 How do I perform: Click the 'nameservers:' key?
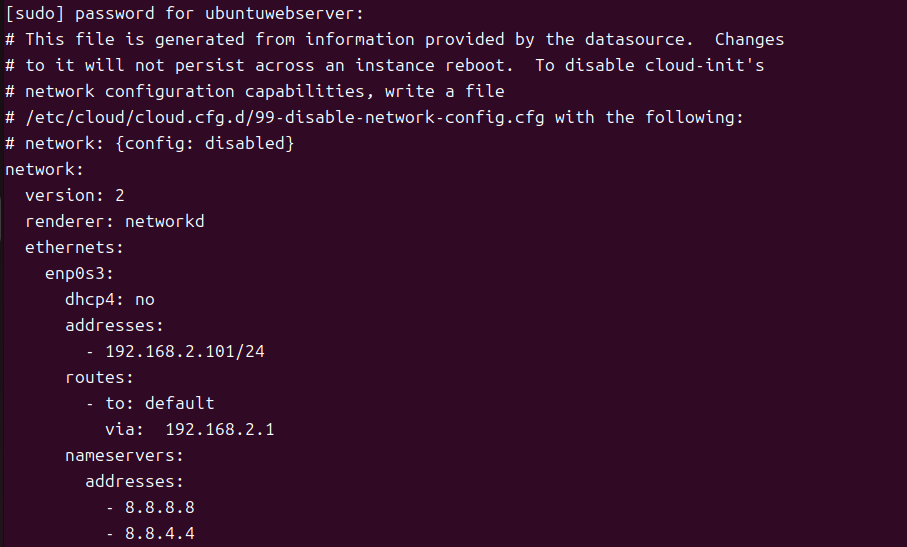tap(124, 456)
